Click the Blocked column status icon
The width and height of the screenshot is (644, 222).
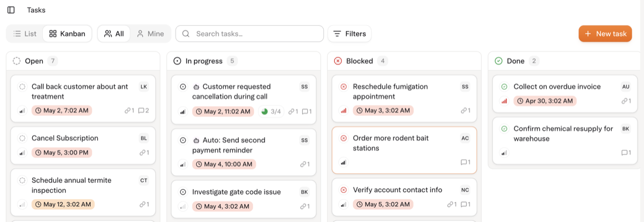[x=338, y=62]
